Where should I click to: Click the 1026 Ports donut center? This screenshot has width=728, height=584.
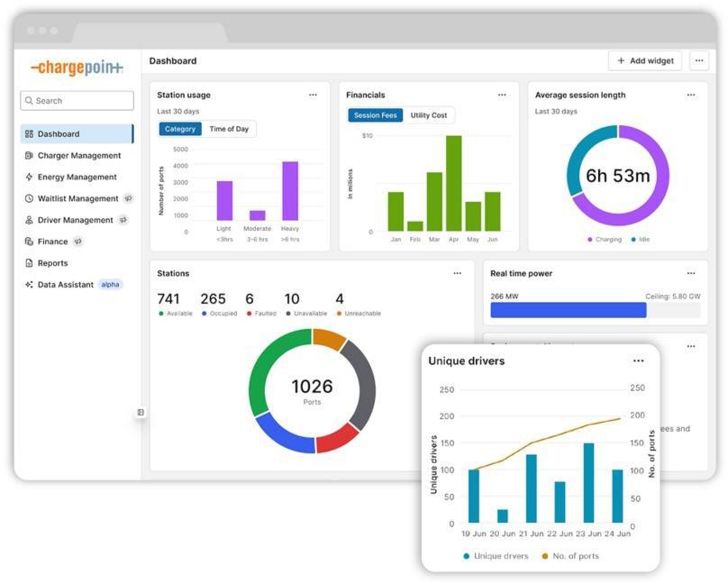click(x=312, y=391)
